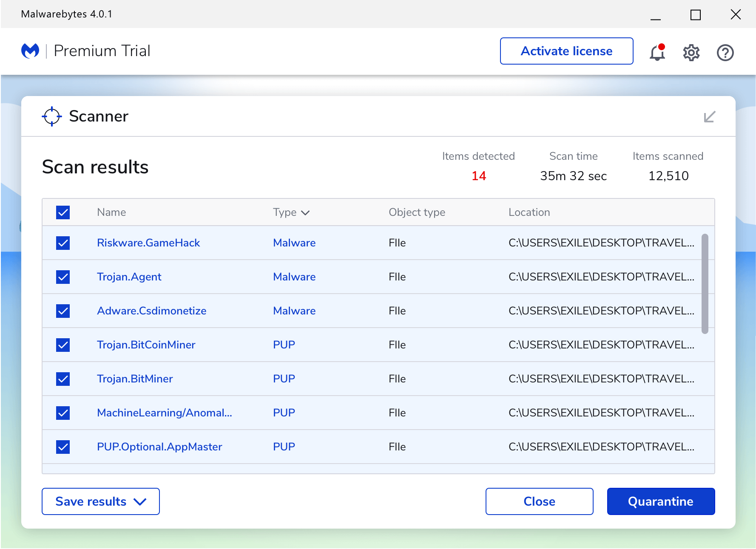Toggle the select-all checkbox in header

point(63,212)
